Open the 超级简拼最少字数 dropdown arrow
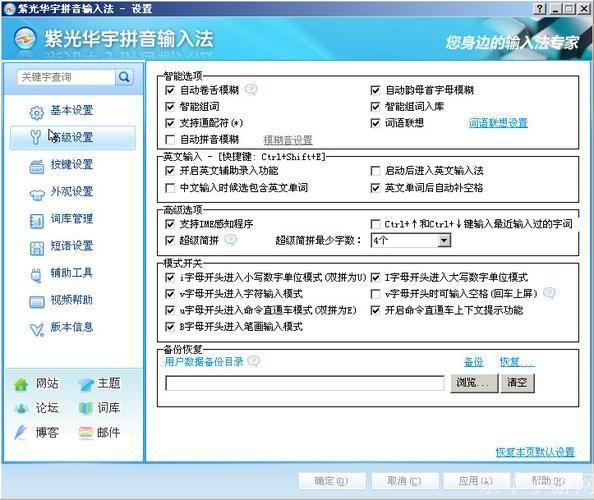594x500 pixels. (444, 240)
